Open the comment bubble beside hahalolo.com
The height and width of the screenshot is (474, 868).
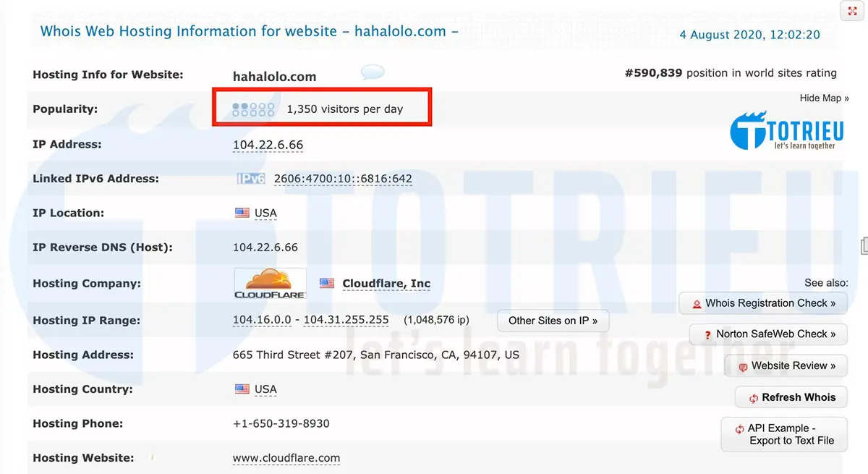click(372, 72)
